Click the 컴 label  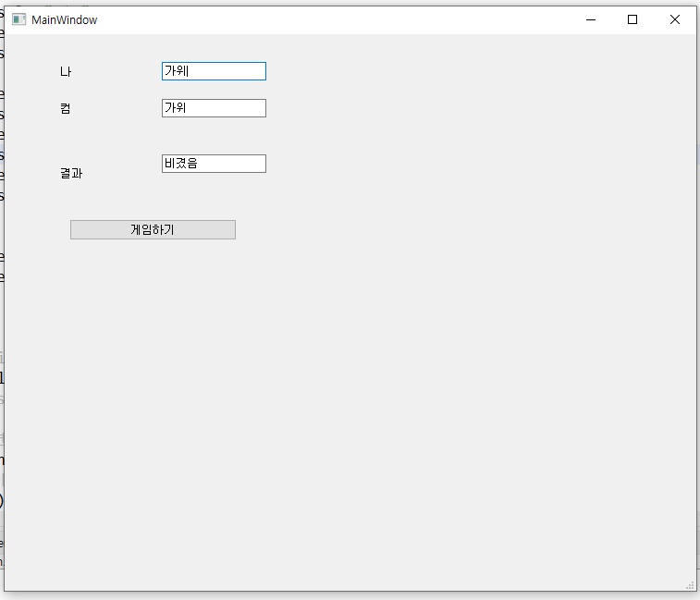pyautogui.click(x=65, y=108)
